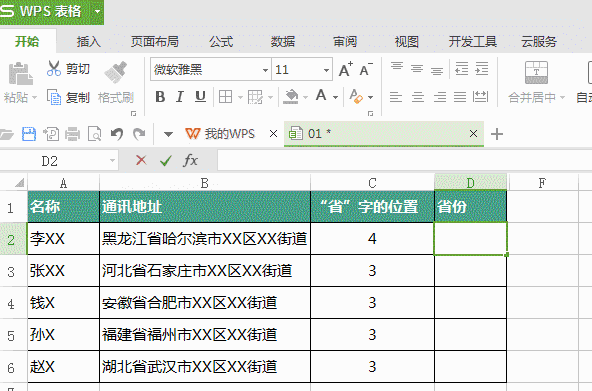Align text left

coord(396,97)
